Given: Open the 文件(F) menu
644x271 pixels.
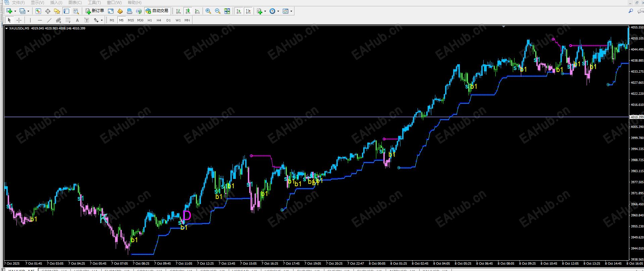Looking at the screenshot, I should [x=18, y=3].
